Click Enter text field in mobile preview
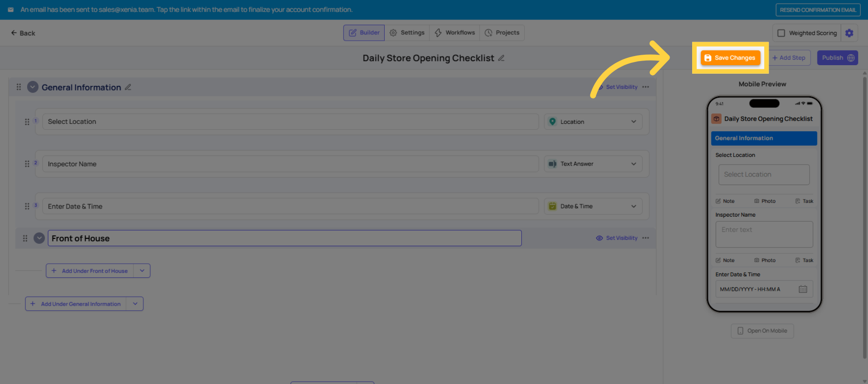 [764, 234]
